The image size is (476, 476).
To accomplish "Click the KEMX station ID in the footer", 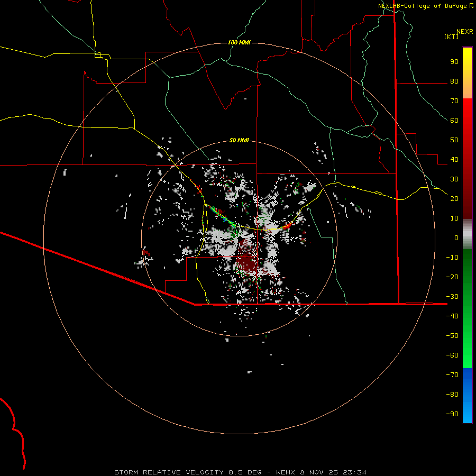I will (x=286, y=472).
